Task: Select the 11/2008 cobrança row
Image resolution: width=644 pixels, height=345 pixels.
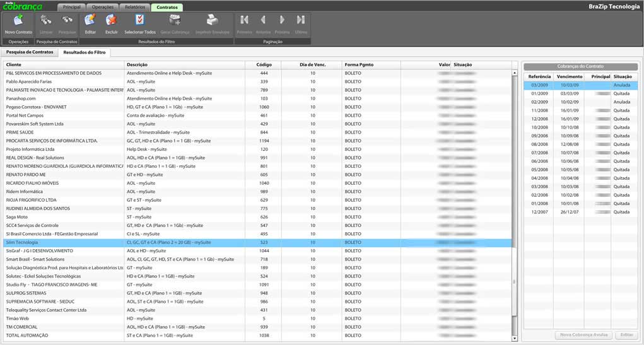Action: (x=581, y=110)
